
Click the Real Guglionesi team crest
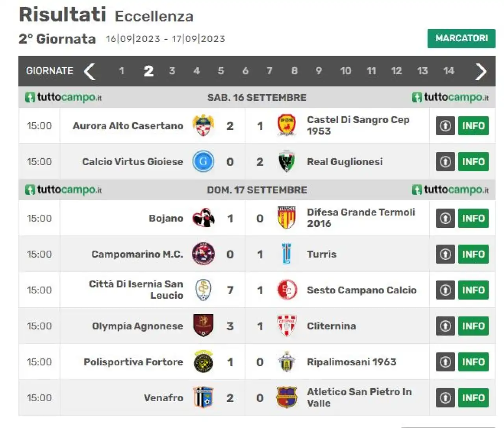tap(287, 161)
